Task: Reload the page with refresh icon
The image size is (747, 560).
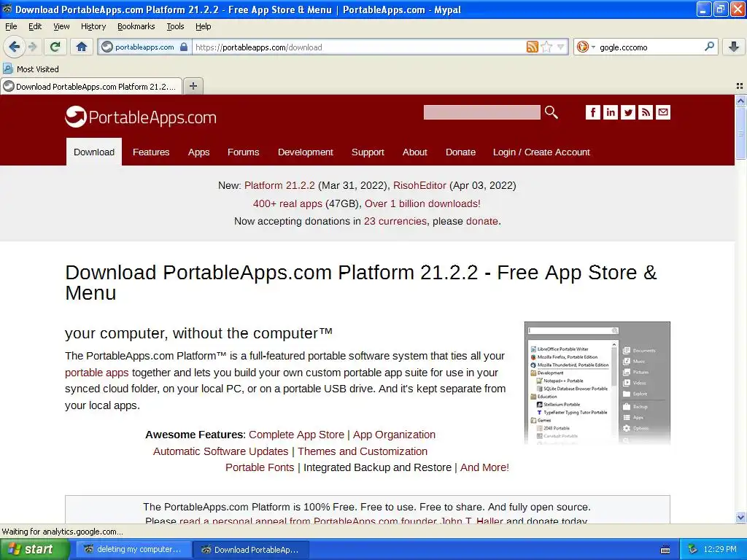Action: [55, 47]
